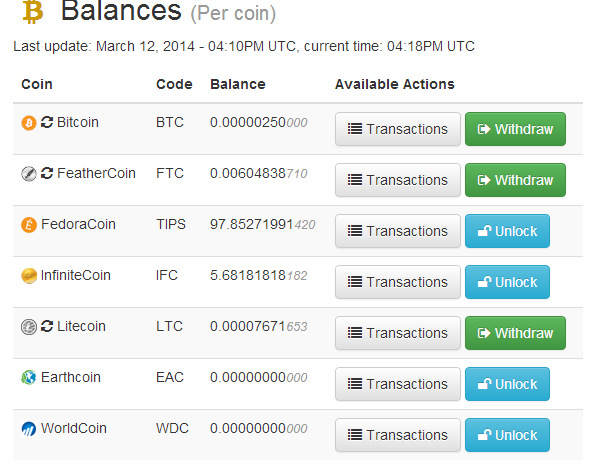This screenshot has height=471, width=596.
Task: Click the Litecoin refresh arrows icon
Action: click(47, 326)
